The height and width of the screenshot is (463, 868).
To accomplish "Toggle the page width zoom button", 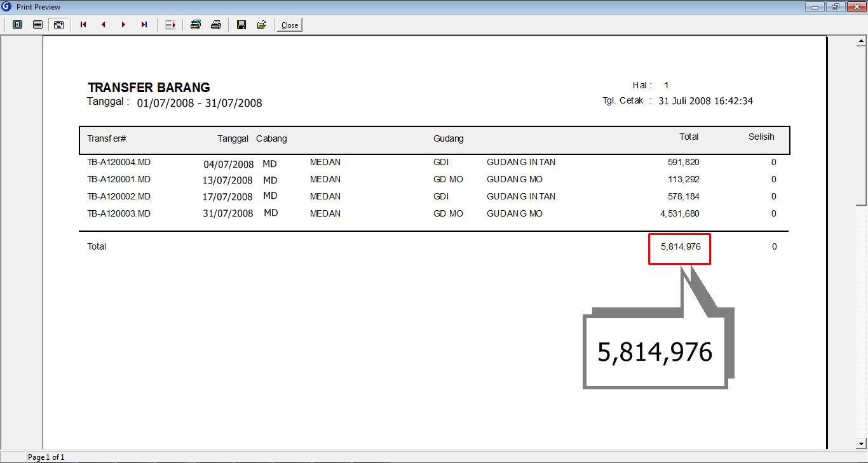I will click(x=58, y=25).
